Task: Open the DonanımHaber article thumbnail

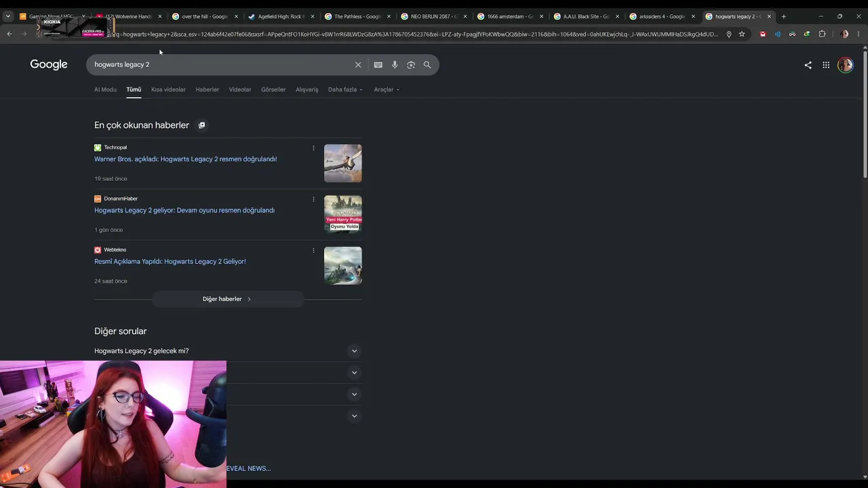Action: click(x=343, y=214)
